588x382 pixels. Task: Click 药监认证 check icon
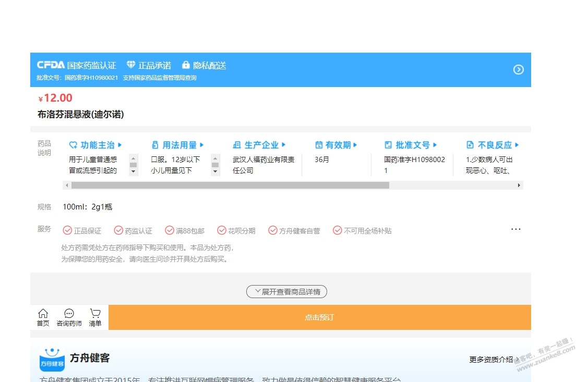click(118, 230)
